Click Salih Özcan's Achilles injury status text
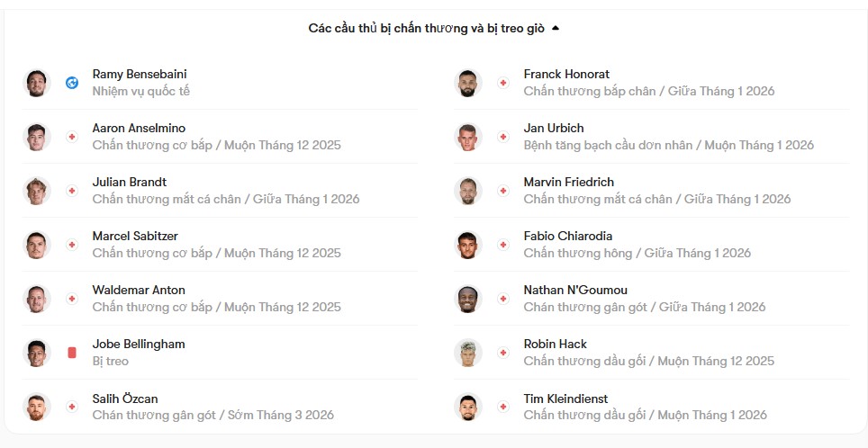 (x=212, y=415)
